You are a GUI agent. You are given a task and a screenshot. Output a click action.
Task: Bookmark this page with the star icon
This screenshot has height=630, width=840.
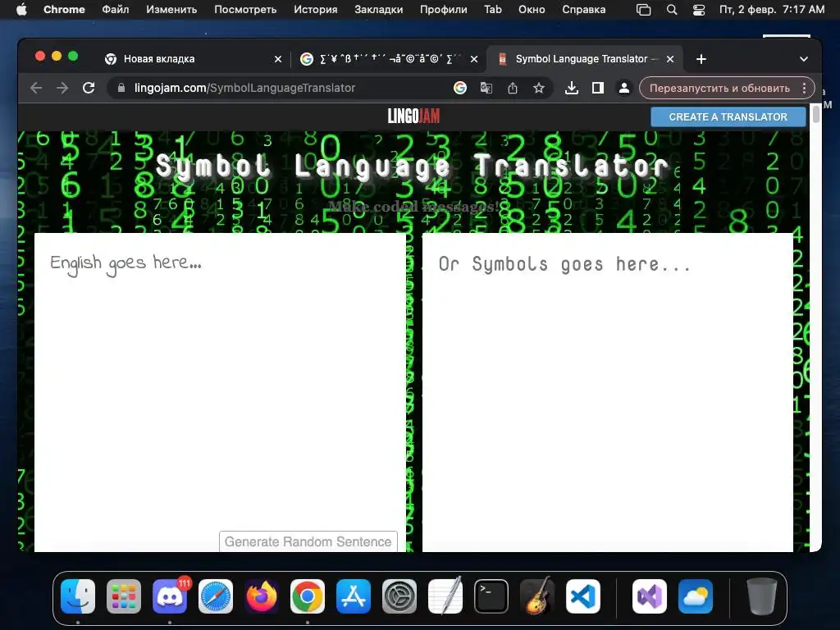coord(538,88)
